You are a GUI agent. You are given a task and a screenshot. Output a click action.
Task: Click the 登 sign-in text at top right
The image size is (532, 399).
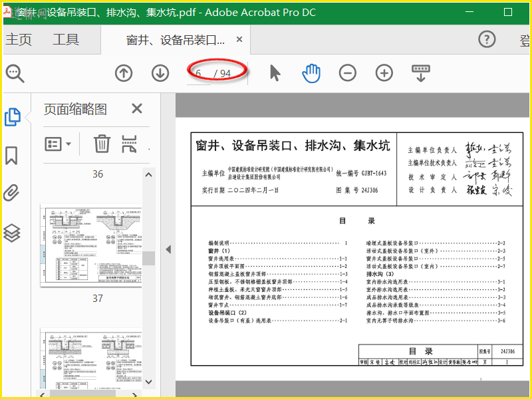[525, 40]
